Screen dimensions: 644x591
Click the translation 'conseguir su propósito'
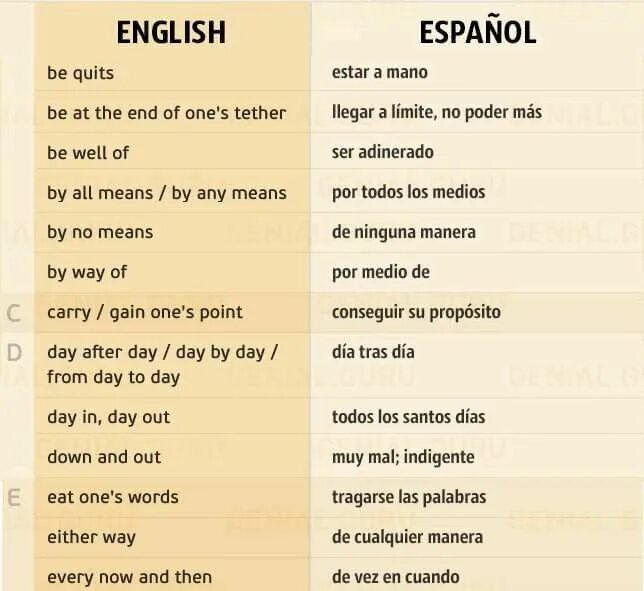coord(416,312)
